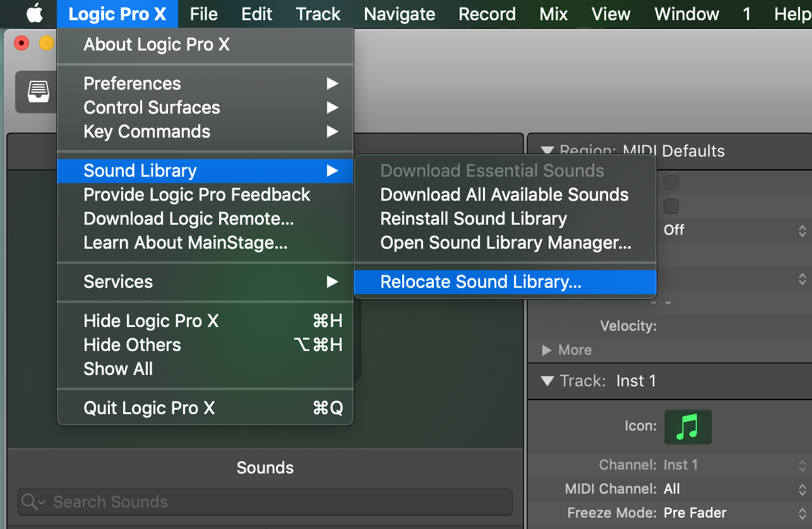Toggle the second checkbox in Region inspector

[x=671, y=206]
